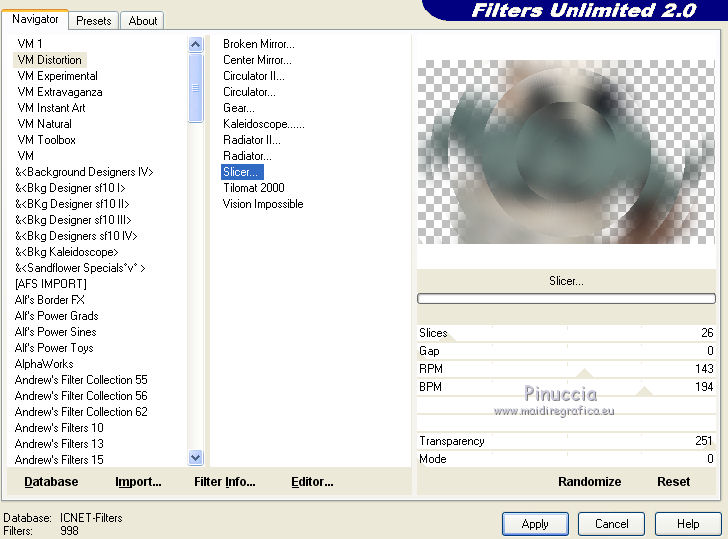Select VM Instant Art category
This screenshot has height=539, width=728.
52,108
